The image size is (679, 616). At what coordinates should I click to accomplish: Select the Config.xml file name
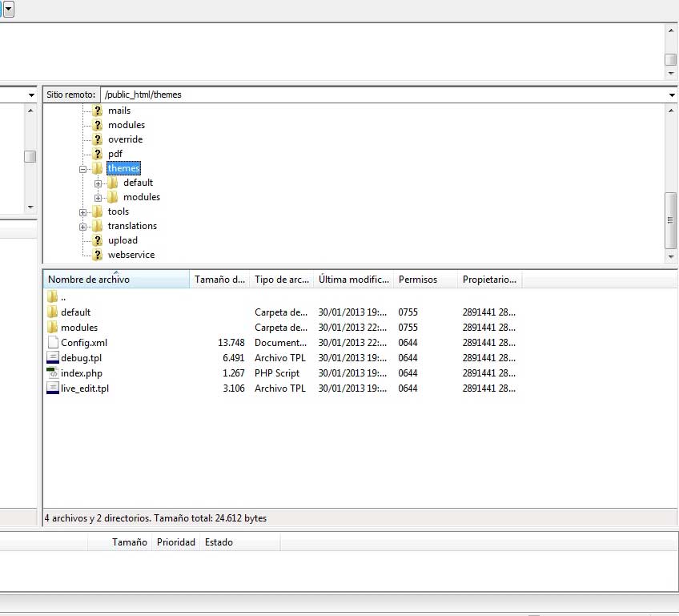pyautogui.click(x=84, y=343)
